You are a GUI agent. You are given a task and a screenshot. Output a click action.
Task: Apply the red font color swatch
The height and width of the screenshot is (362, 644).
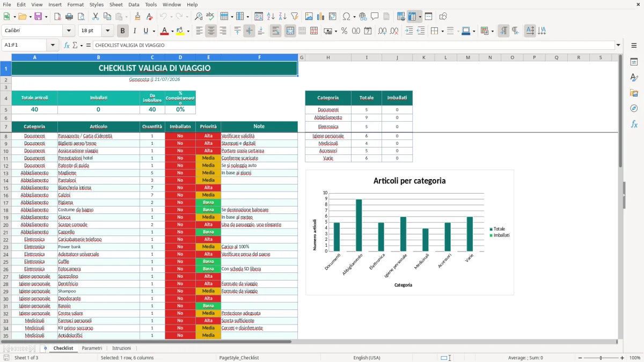point(165,31)
